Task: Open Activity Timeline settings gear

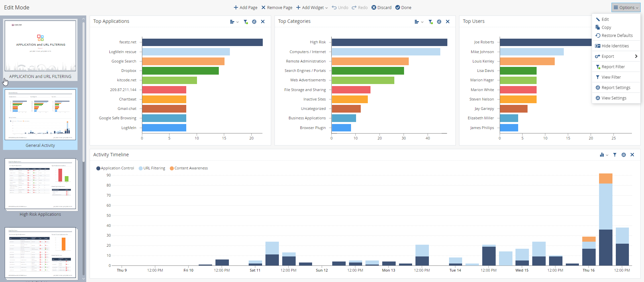Action: tap(624, 155)
